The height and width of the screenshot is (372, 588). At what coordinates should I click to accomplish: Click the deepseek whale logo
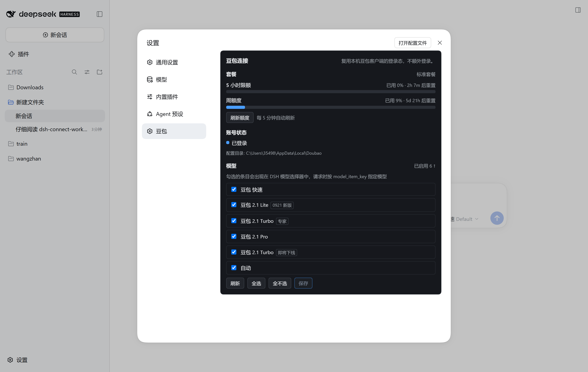pyautogui.click(x=11, y=14)
